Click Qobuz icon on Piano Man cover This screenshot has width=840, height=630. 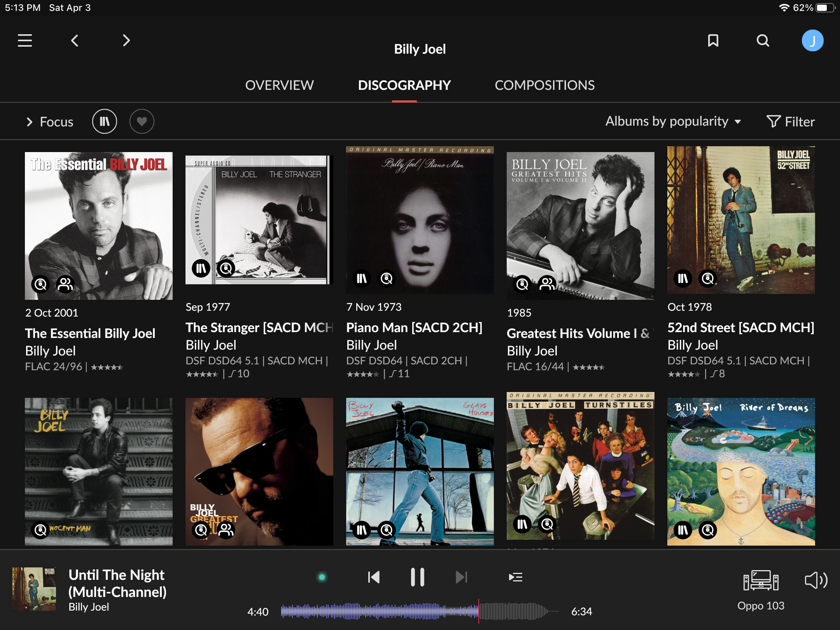pos(387,278)
